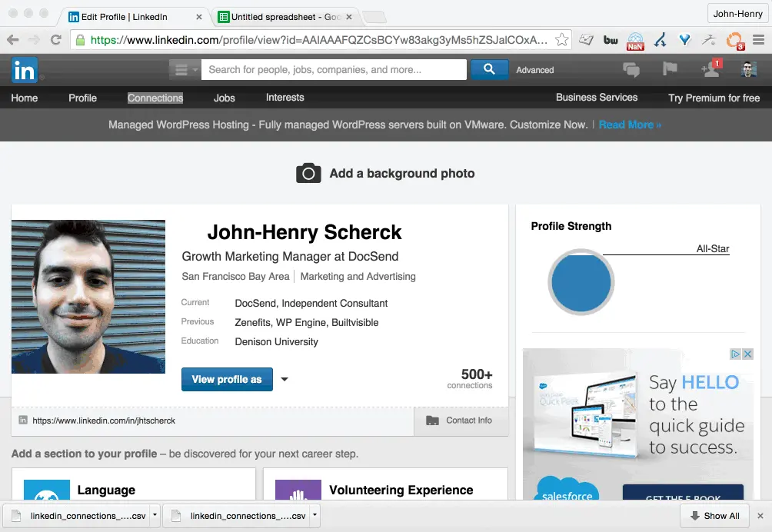The height and width of the screenshot is (532, 772).
Task: Click Try Premium for free link
Action: (714, 98)
